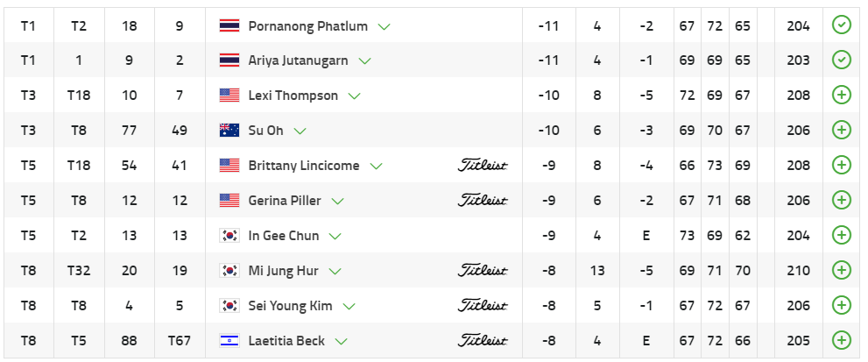Viewport: 868px width, 362px height.
Task: Click Sei Young Kim's total score 206
Action: pyautogui.click(x=798, y=306)
